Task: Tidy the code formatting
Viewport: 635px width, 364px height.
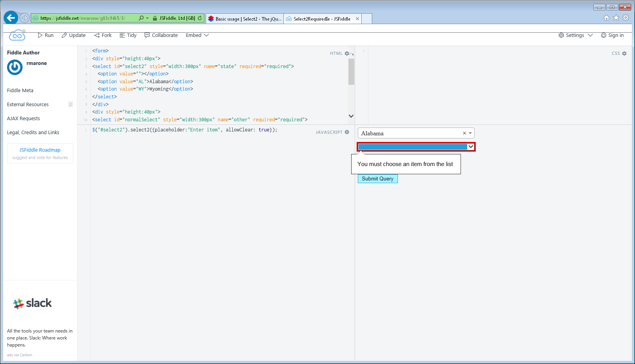Action: [128, 35]
